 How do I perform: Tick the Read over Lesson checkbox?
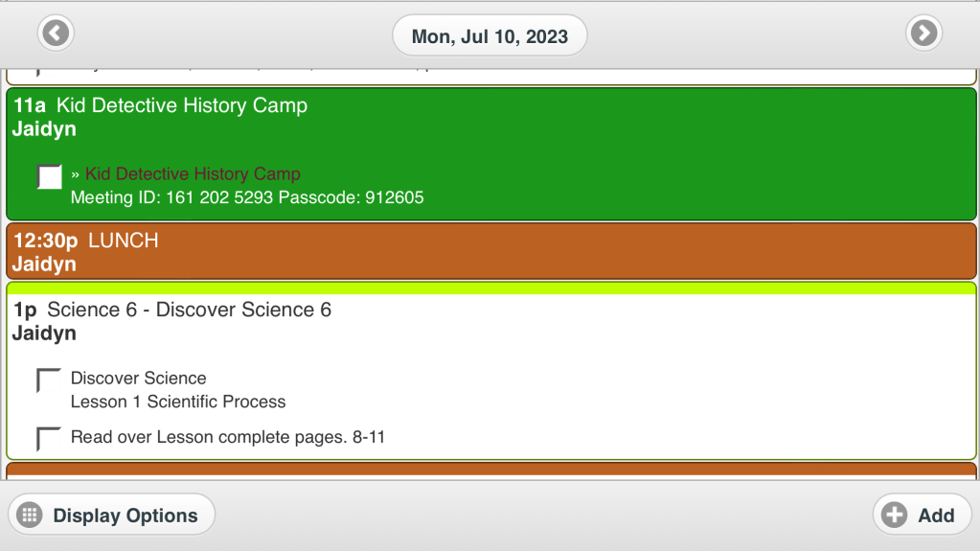(x=49, y=438)
